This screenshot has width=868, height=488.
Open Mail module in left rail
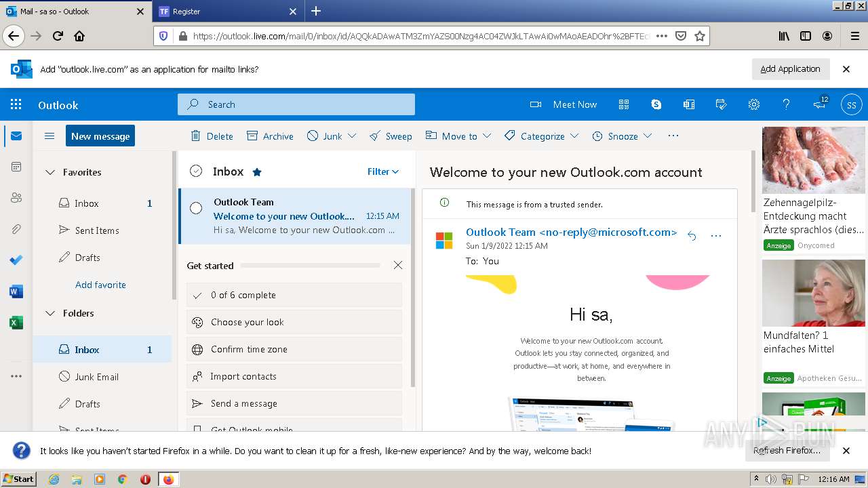click(x=16, y=136)
